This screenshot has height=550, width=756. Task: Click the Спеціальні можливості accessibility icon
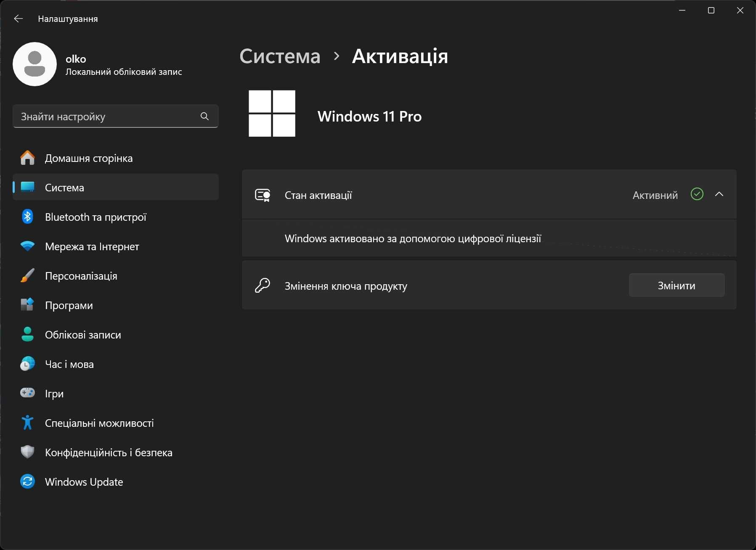point(28,422)
